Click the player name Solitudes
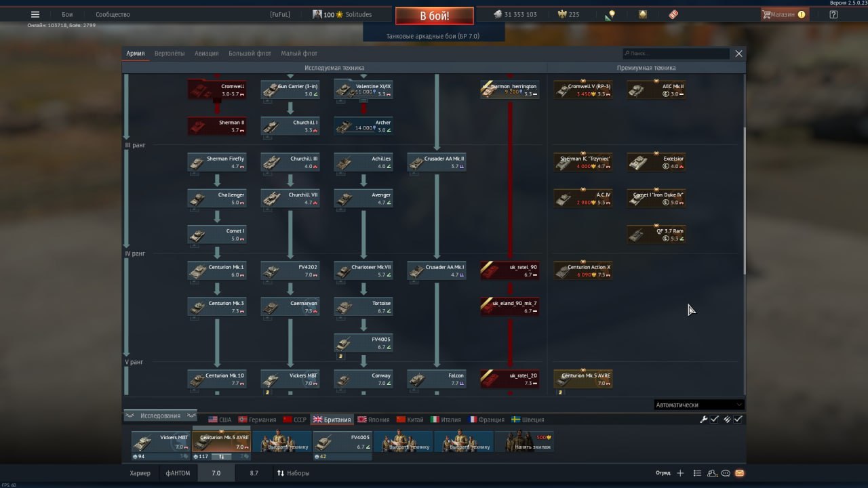868x488 pixels. point(359,14)
